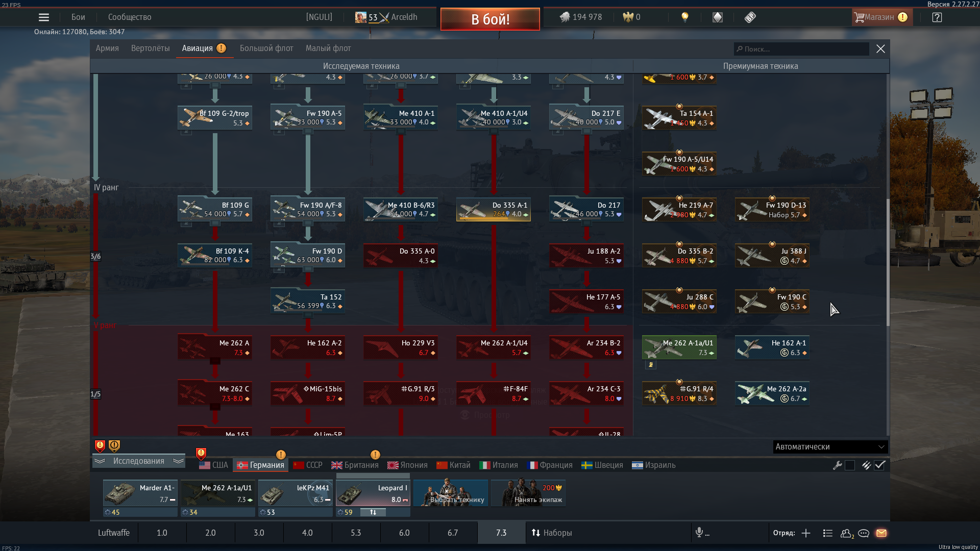980x551 pixels.
Task: Click the Поиск search field
Action: click(801, 49)
